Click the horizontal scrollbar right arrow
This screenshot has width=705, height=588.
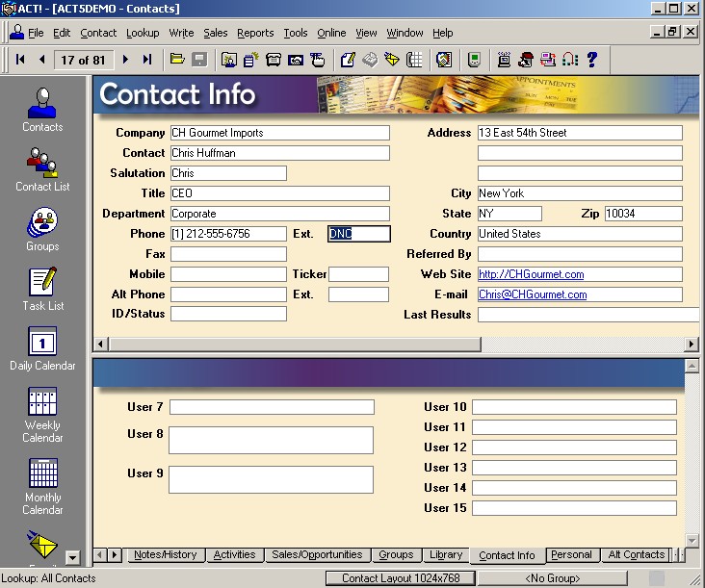tap(692, 345)
